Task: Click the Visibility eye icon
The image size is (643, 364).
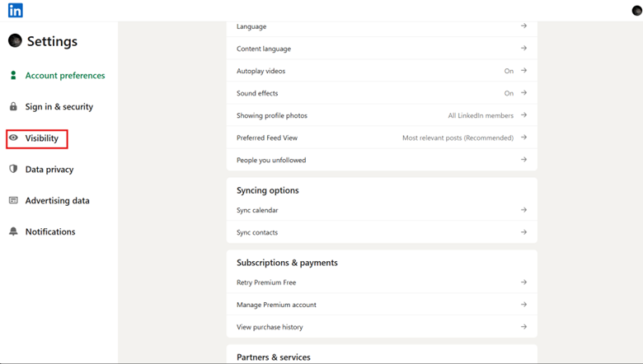Action: (x=13, y=138)
